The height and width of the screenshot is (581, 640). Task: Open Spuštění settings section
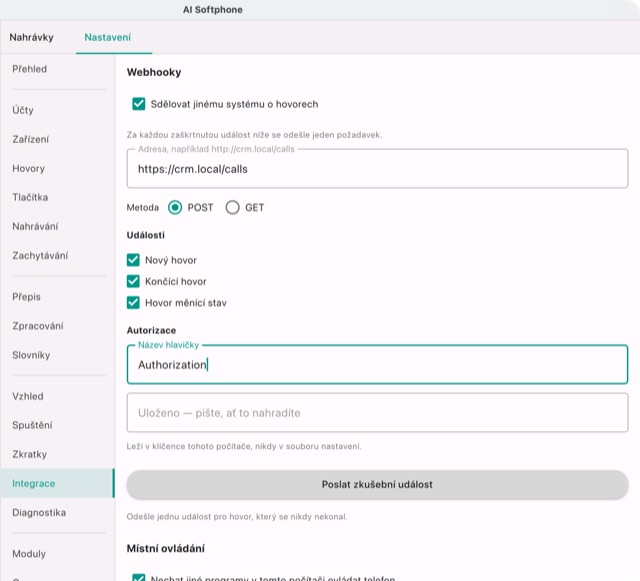(x=32, y=425)
